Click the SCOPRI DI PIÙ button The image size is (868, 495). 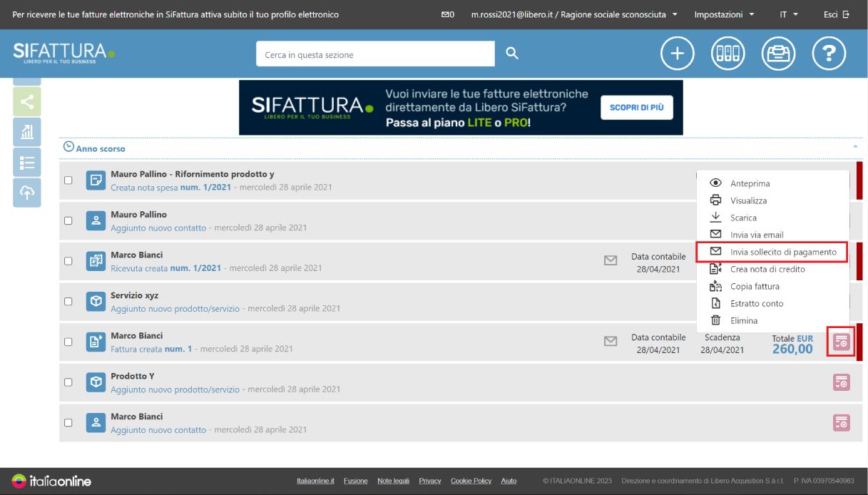(x=636, y=108)
